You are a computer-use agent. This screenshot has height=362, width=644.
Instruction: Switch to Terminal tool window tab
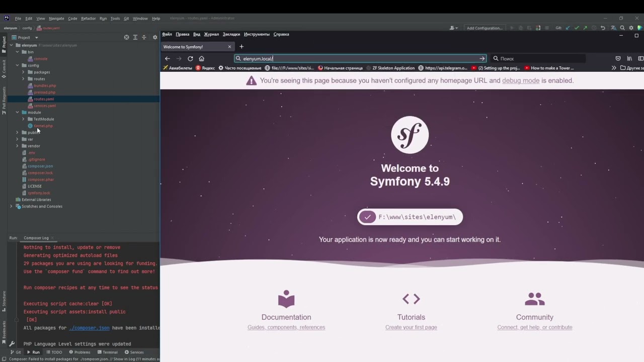click(107, 352)
